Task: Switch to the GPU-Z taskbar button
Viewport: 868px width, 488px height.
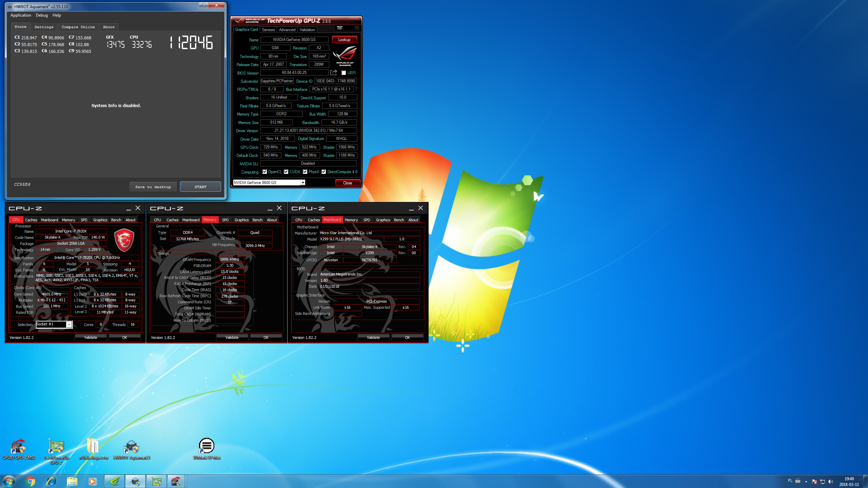Action: click(x=156, y=481)
